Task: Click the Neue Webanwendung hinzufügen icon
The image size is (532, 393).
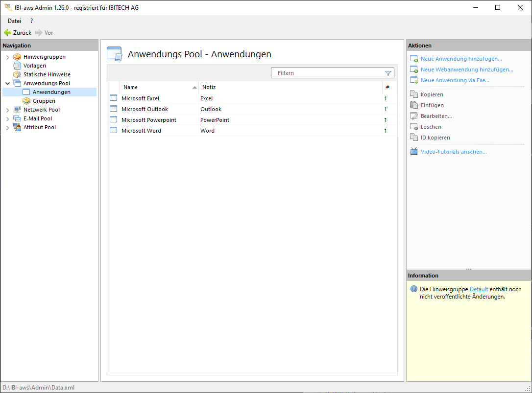Action: (414, 69)
